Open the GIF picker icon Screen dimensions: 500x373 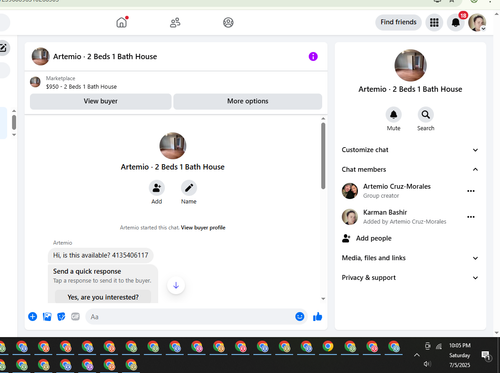75,316
